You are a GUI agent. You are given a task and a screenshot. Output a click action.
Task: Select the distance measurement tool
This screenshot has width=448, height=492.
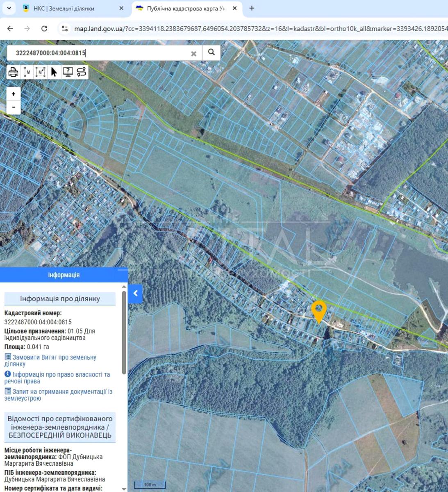click(x=27, y=72)
